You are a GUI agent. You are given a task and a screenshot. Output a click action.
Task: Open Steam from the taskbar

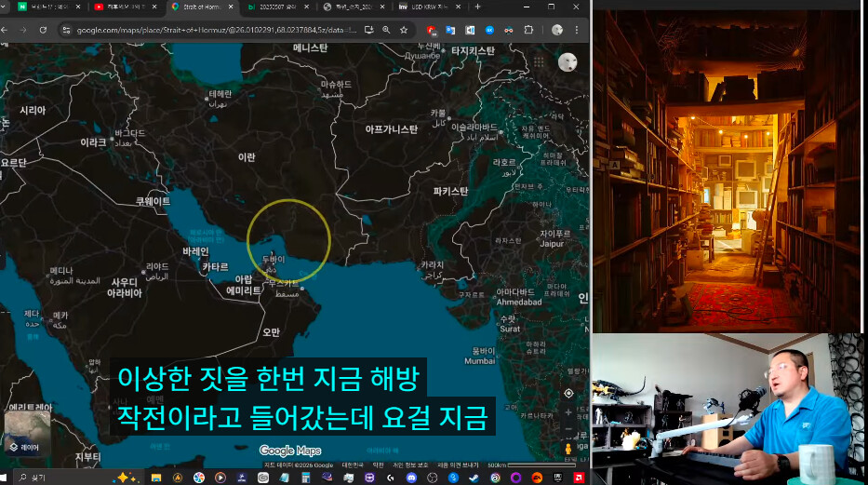coord(474,478)
